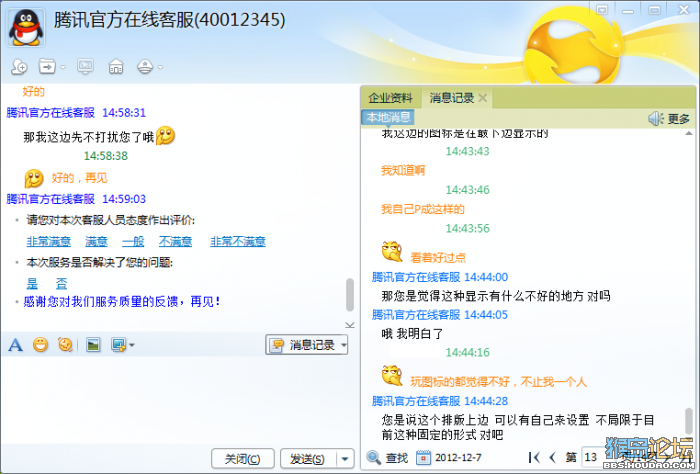Click the page number field showing 13
The width and height of the screenshot is (700, 474).
(594, 457)
